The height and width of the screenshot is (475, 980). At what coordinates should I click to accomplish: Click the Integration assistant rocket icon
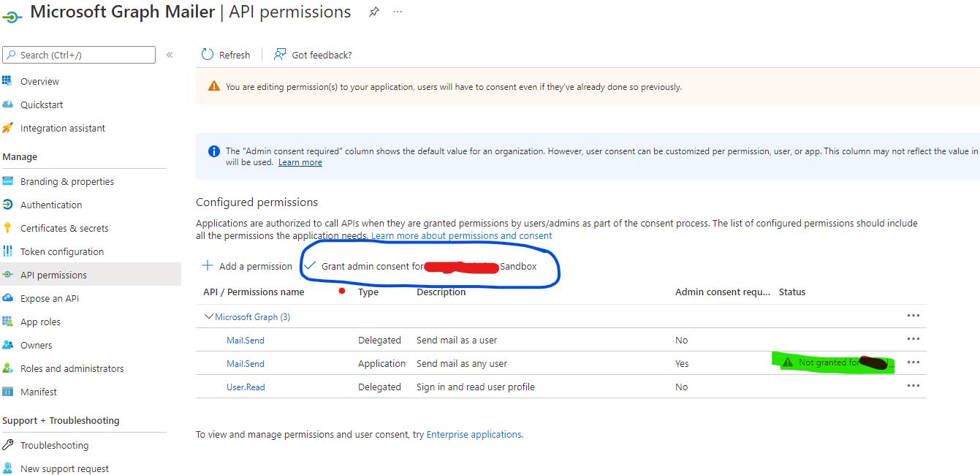pyautogui.click(x=7, y=128)
